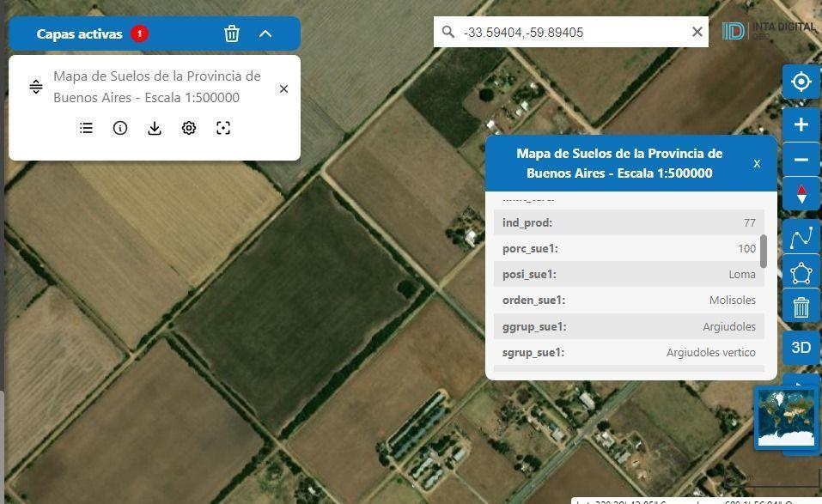The height and width of the screenshot is (504, 822).
Task: Reset map orientation with compass button
Action: click(x=801, y=194)
